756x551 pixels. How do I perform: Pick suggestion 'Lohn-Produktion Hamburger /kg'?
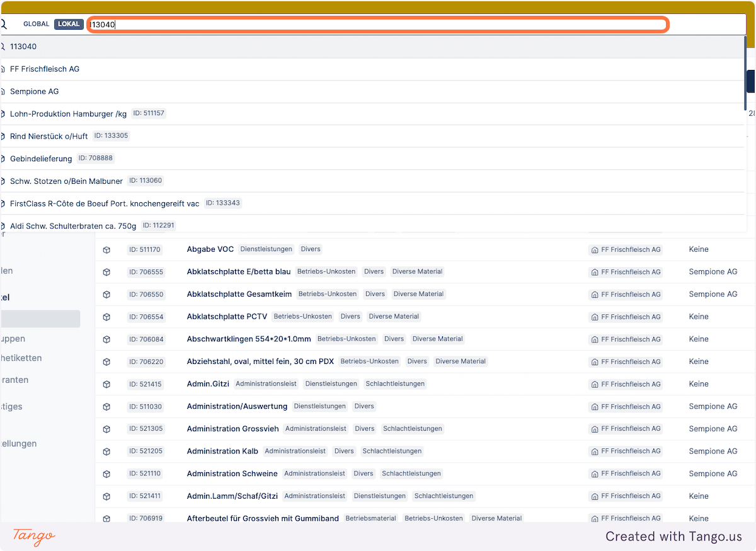[x=372, y=114]
